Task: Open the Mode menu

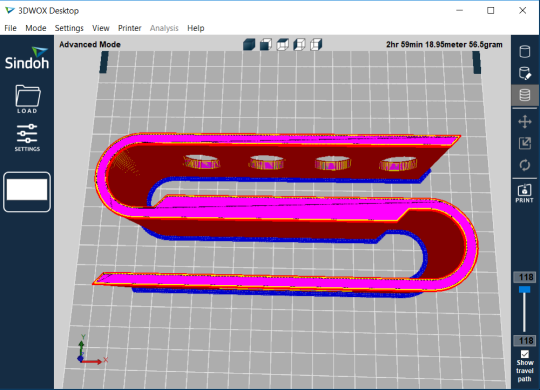Action: tap(36, 28)
